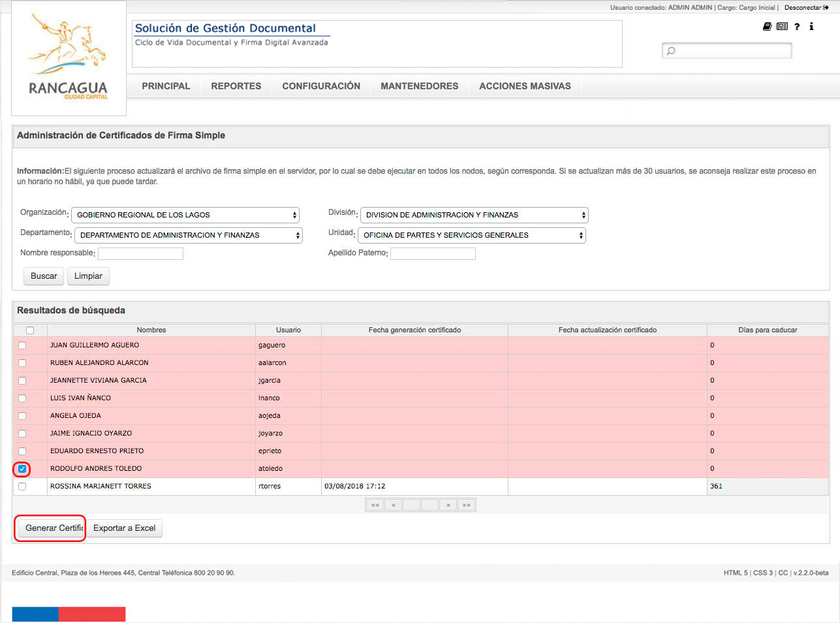Screen dimensions: 840x623
Task: Click the date cell 03/08/2018 17:12
Action: [414, 487]
